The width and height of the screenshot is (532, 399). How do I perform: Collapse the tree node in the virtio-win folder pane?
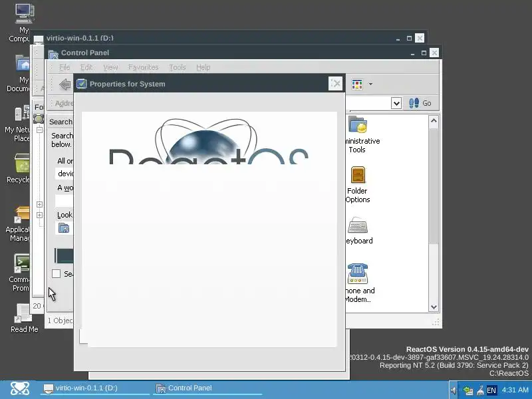tap(39, 130)
